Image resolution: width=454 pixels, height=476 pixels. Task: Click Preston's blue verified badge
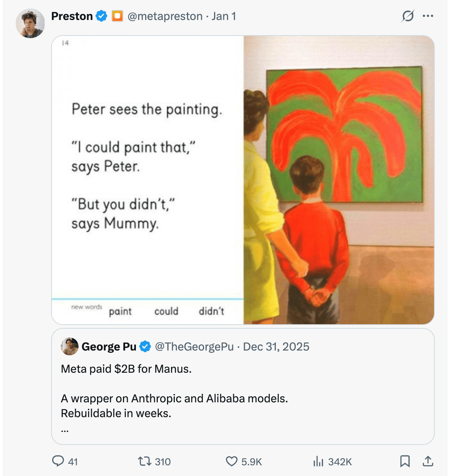pos(101,16)
